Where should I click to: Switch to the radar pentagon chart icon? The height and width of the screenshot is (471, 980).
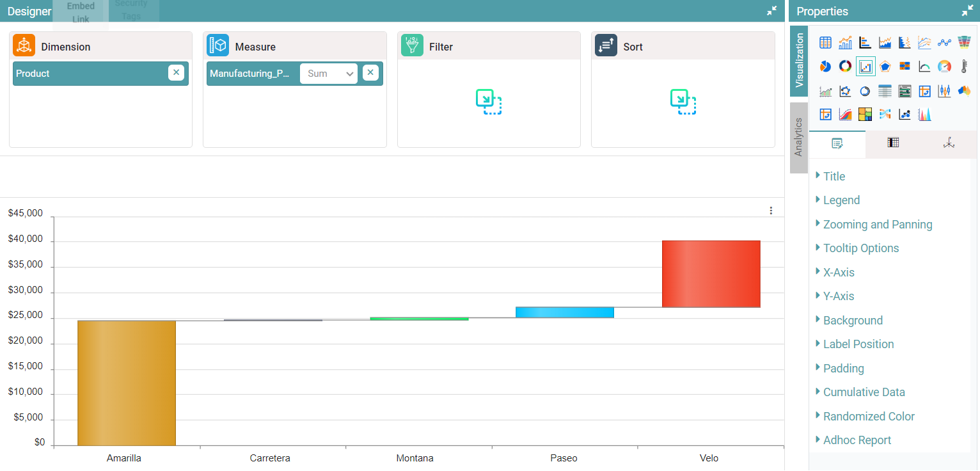[x=885, y=67]
